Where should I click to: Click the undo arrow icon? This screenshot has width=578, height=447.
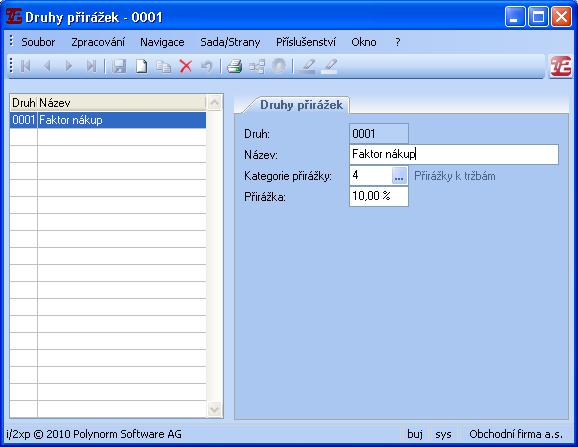pyautogui.click(x=207, y=67)
